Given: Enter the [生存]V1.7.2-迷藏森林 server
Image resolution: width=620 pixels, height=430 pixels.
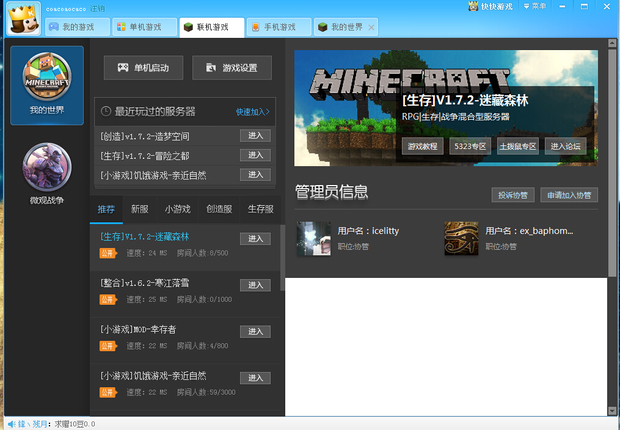Looking at the screenshot, I should coord(255,239).
